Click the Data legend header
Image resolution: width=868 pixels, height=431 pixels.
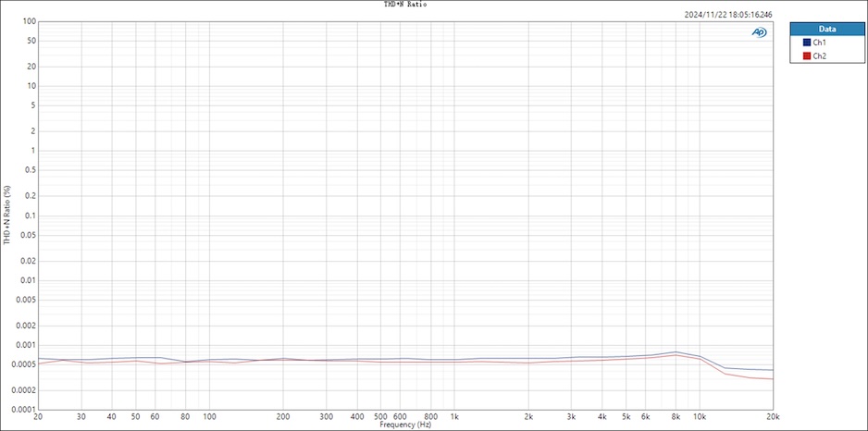click(x=826, y=29)
